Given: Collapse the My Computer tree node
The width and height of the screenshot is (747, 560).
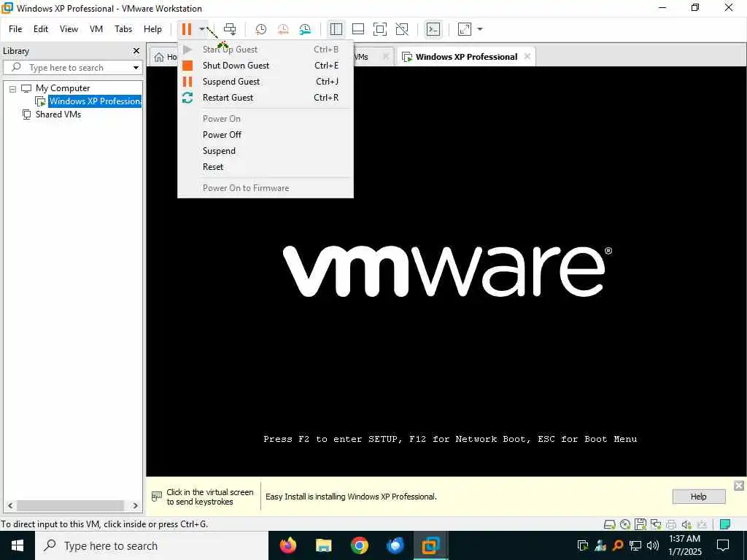Looking at the screenshot, I should coord(13,88).
